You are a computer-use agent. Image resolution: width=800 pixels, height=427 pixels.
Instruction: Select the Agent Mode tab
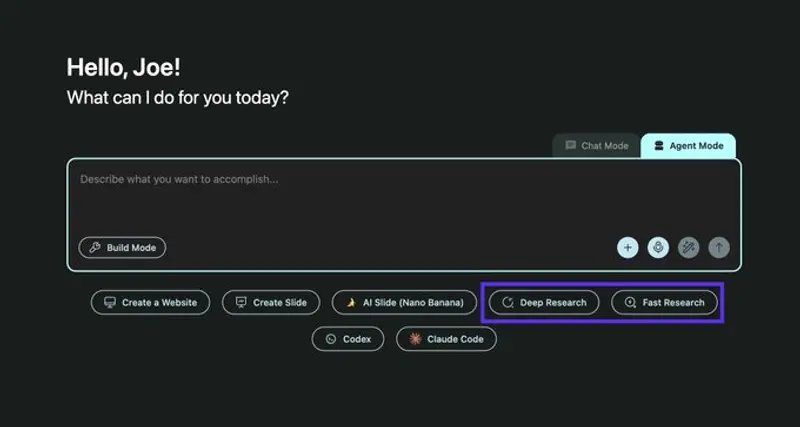pos(688,146)
